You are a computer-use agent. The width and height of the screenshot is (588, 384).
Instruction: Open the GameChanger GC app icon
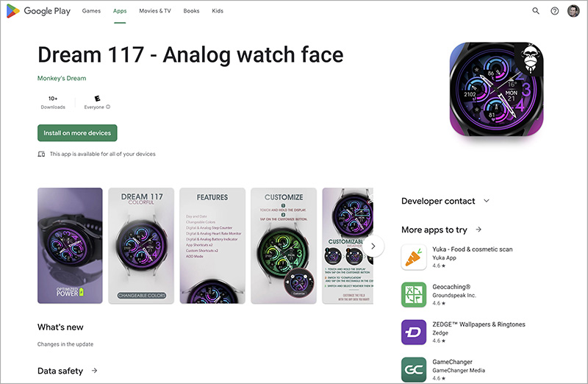tap(414, 370)
